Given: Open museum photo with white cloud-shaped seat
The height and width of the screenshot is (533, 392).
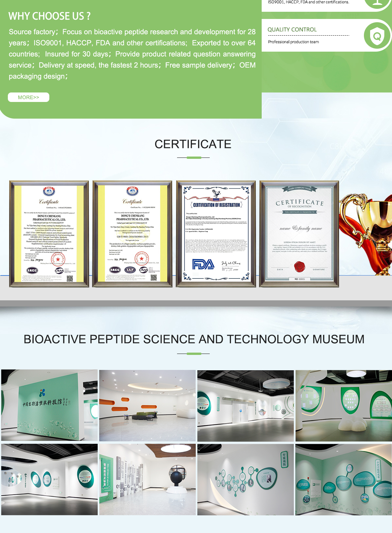Looking at the screenshot, I should click(344, 406).
